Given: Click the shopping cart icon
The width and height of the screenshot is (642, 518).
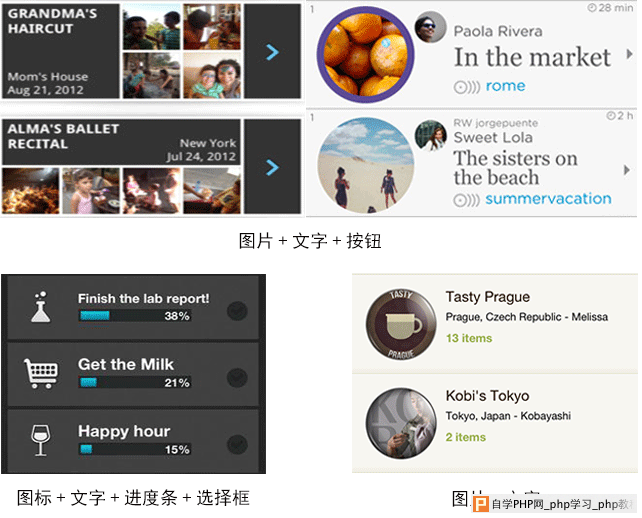Looking at the screenshot, I should point(41,373).
